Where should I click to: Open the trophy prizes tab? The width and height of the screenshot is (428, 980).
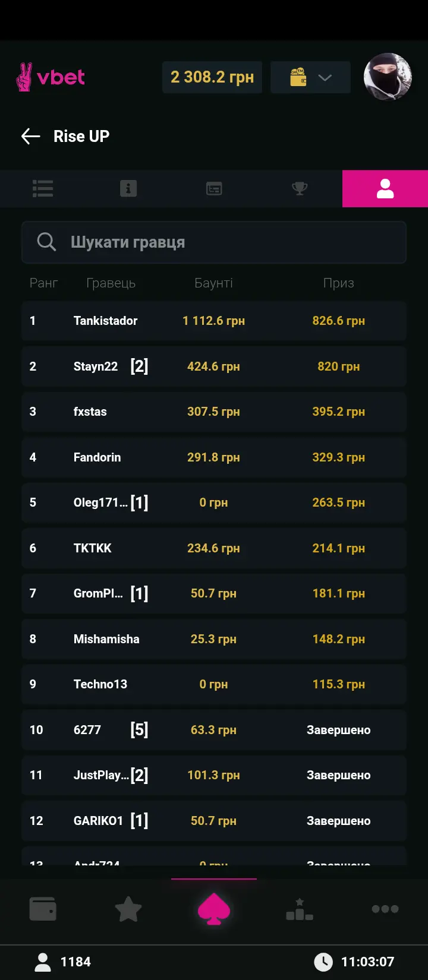point(300,189)
